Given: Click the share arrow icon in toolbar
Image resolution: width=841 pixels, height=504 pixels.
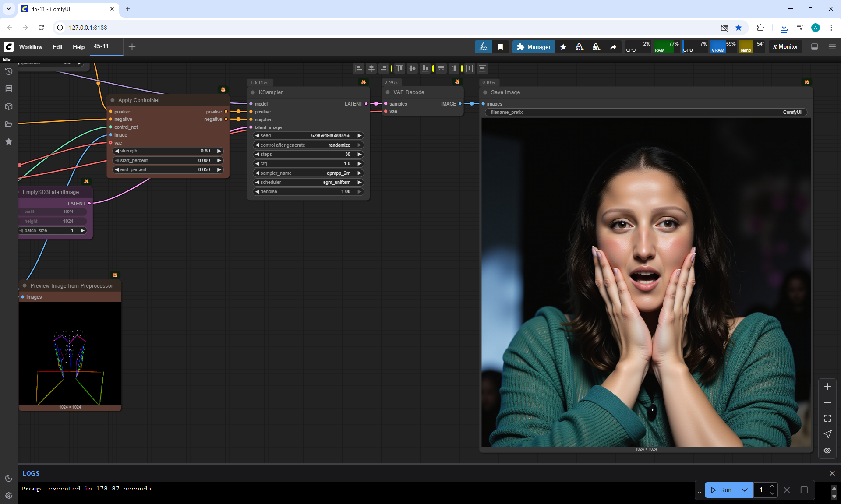Looking at the screenshot, I should click(x=613, y=47).
